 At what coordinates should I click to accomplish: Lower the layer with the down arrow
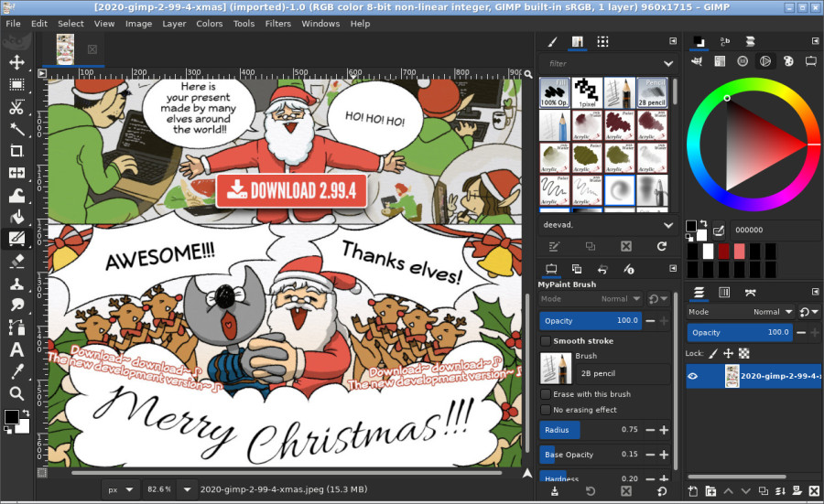point(745,491)
